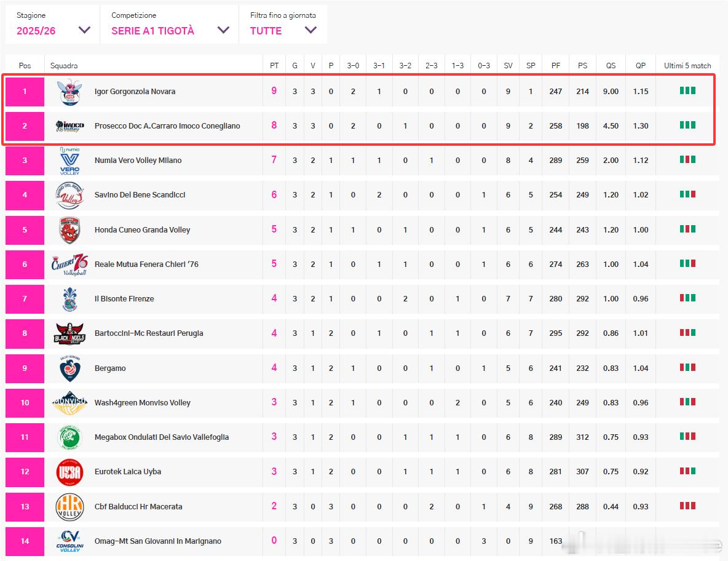Click the Numia Vero Volley Milano logo
Image resolution: width=728 pixels, height=561 pixels.
[x=69, y=161]
